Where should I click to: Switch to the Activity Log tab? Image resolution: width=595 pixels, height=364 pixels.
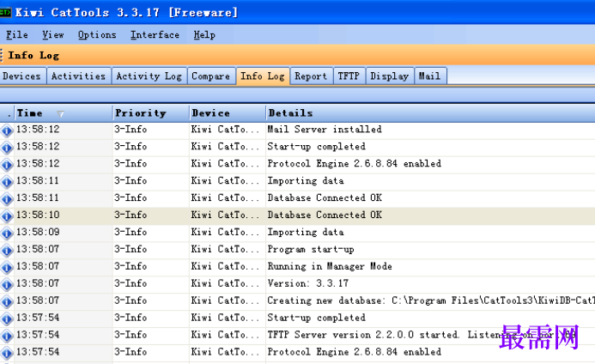click(x=149, y=76)
